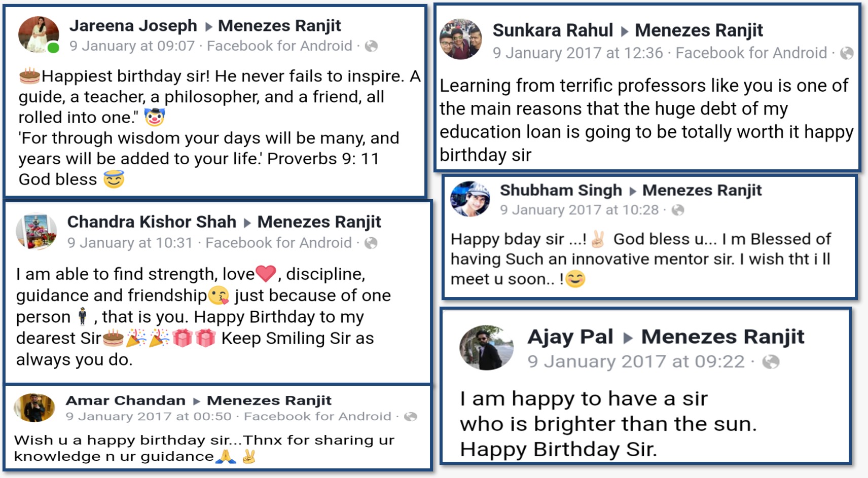Open the "9 January 2017 at 00:50" timestamp
Viewport: 868px width, 478px height.
[x=148, y=417]
